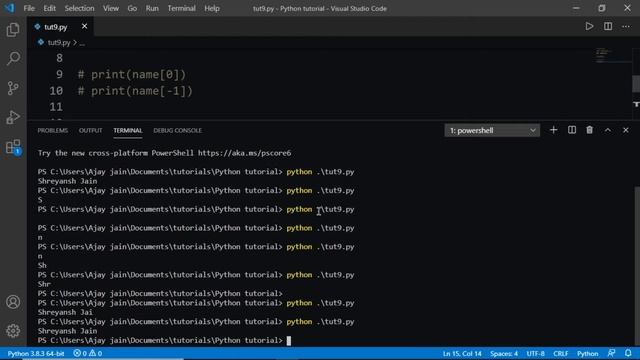This screenshot has width=640, height=360.
Task: Click the terminal prompt at cursor
Action: tap(289, 340)
